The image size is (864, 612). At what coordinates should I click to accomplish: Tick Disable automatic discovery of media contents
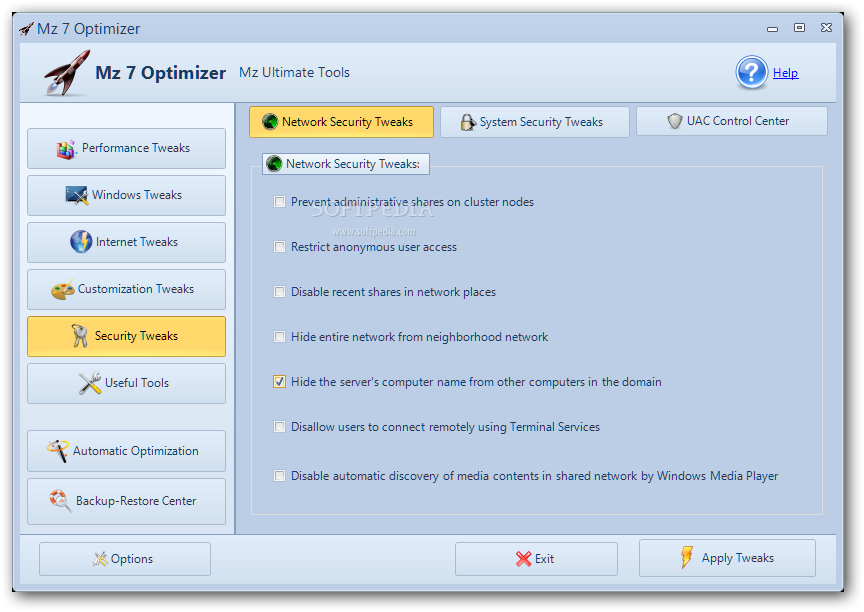(x=279, y=476)
